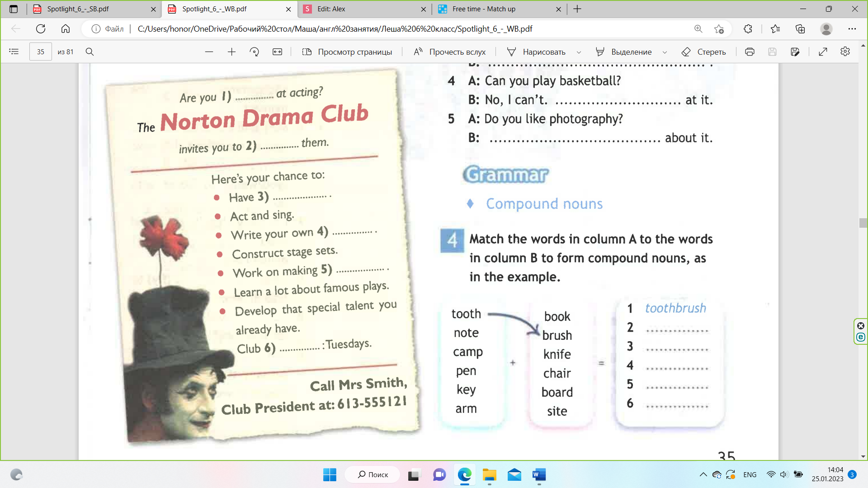
Task: Show hidden icons chevron in system tray
Action: coord(703,474)
